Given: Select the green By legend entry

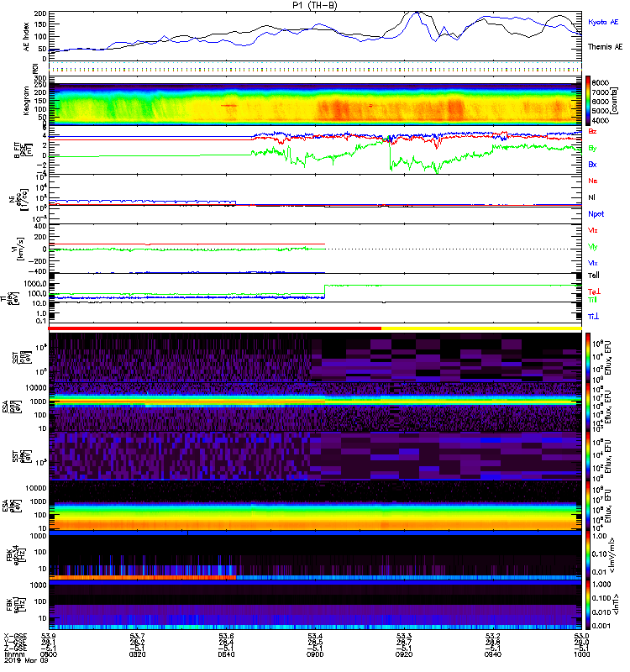Looking at the screenshot, I should pos(593,148).
